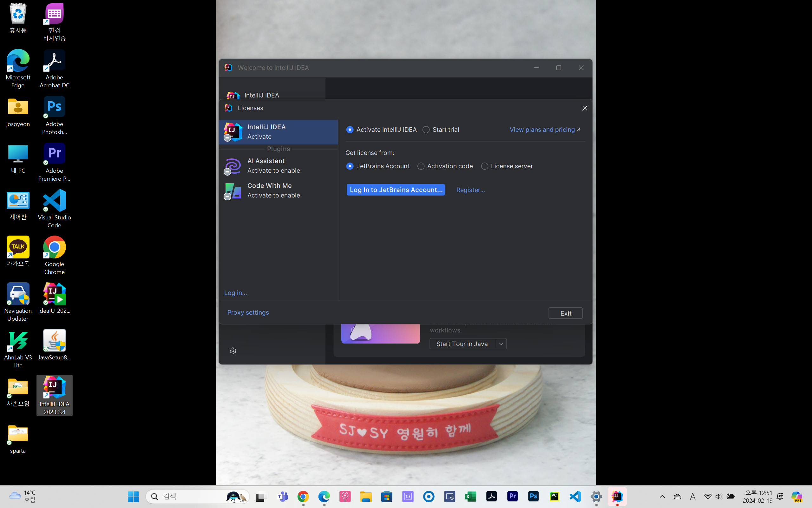Open VS Code from the taskbar
812x508 pixels.
coord(575,497)
